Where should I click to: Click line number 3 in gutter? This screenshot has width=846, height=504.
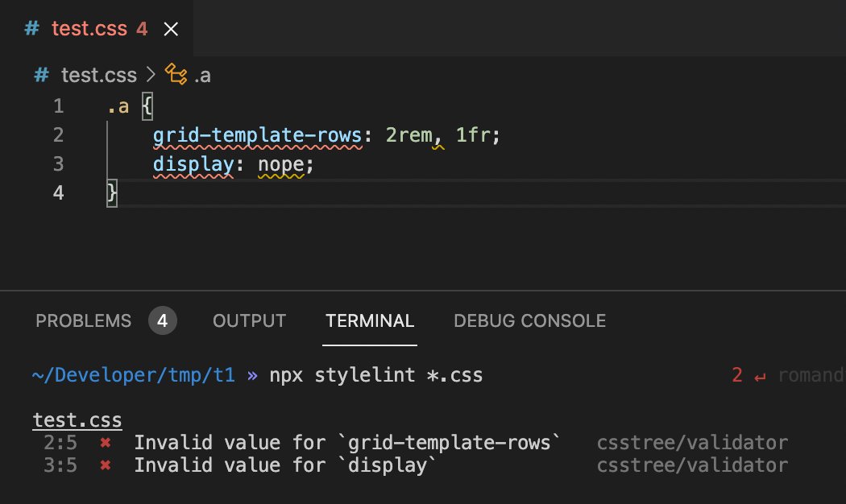[58, 164]
